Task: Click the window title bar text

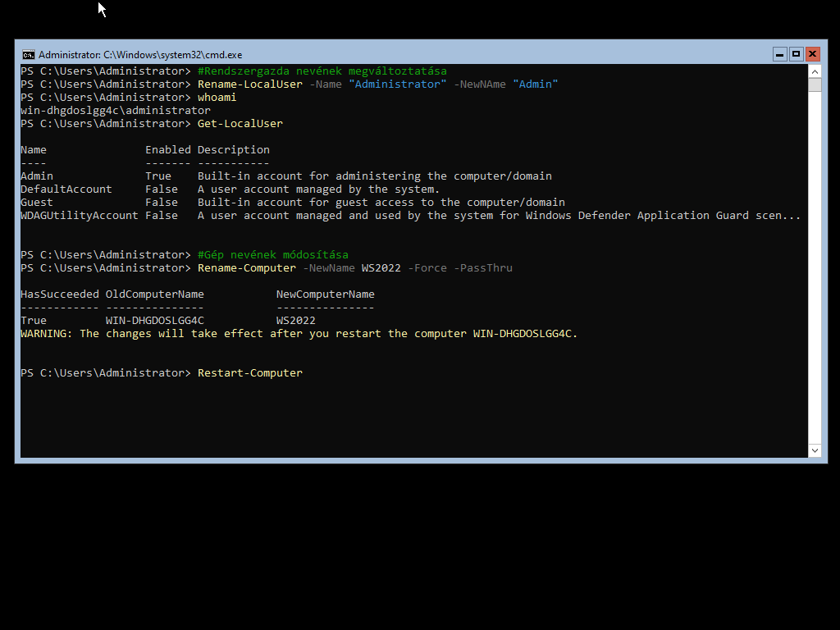Action: tap(140, 55)
